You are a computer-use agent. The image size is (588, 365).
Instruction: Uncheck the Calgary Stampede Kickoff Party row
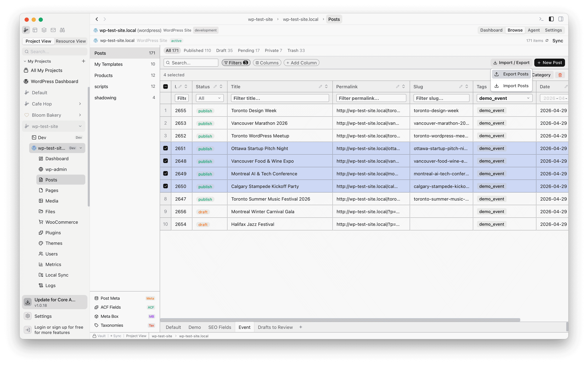[x=165, y=186]
